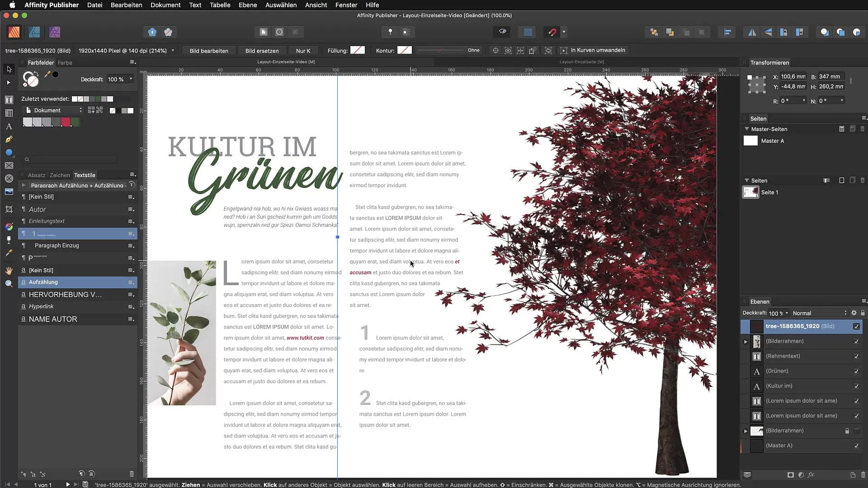This screenshot has width=868, height=488.
Task: Open the Deckkraft 100% dropdown in Farbfelder
Action: (131, 79)
